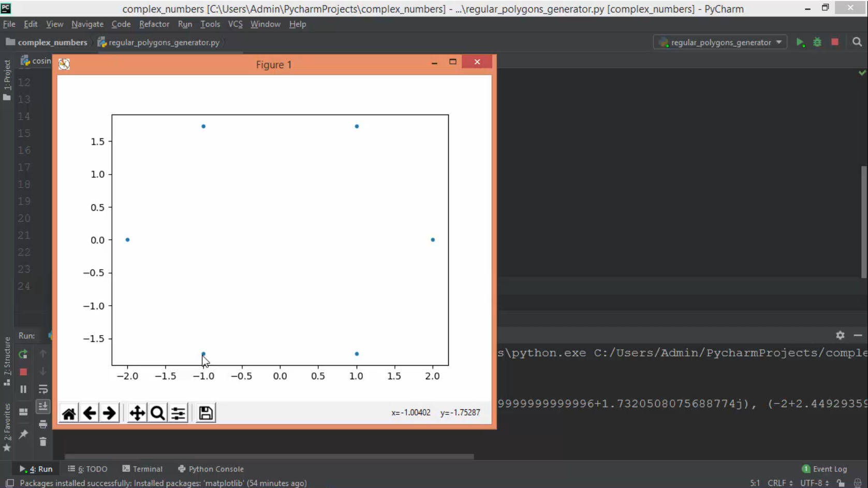Select the Pan axes tool
868x488 pixels.
137,413
